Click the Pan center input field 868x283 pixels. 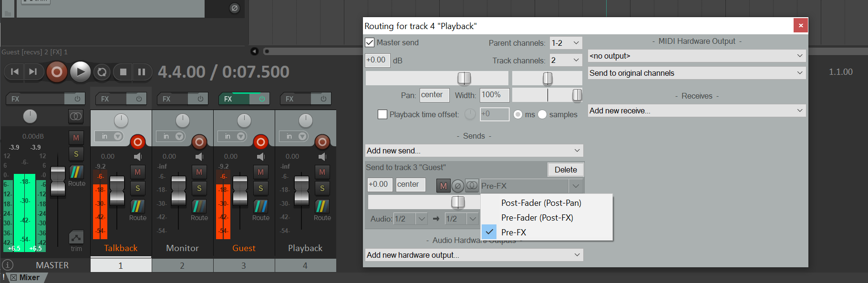coord(434,95)
